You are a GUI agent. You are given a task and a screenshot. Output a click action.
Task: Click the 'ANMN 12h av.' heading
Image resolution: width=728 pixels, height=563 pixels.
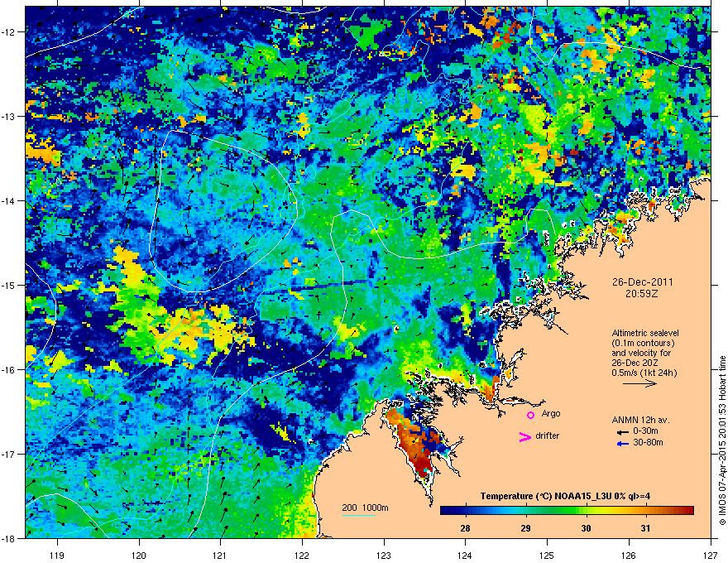point(640,420)
